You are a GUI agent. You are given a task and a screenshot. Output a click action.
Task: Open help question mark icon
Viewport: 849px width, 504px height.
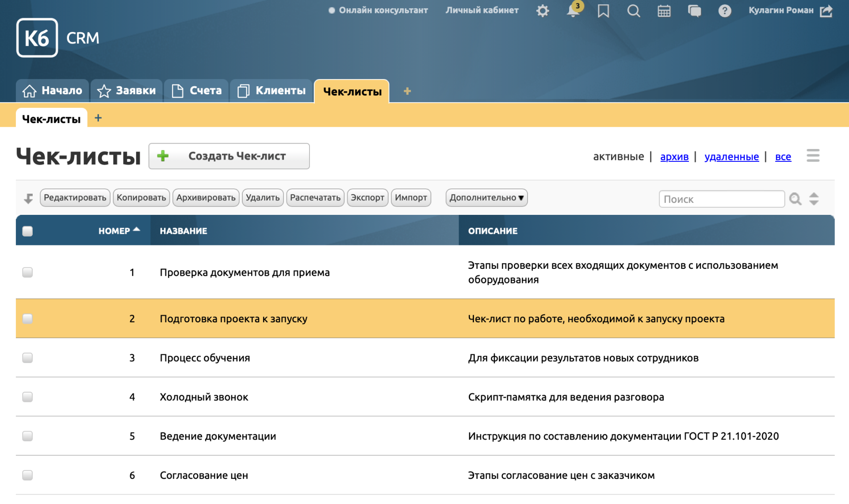[724, 11]
